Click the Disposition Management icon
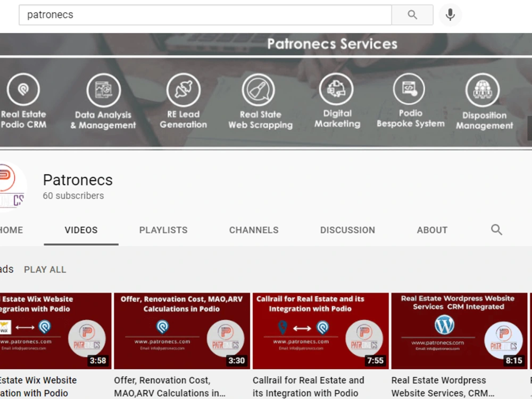Viewport: 532px width, 399px height. (x=483, y=90)
